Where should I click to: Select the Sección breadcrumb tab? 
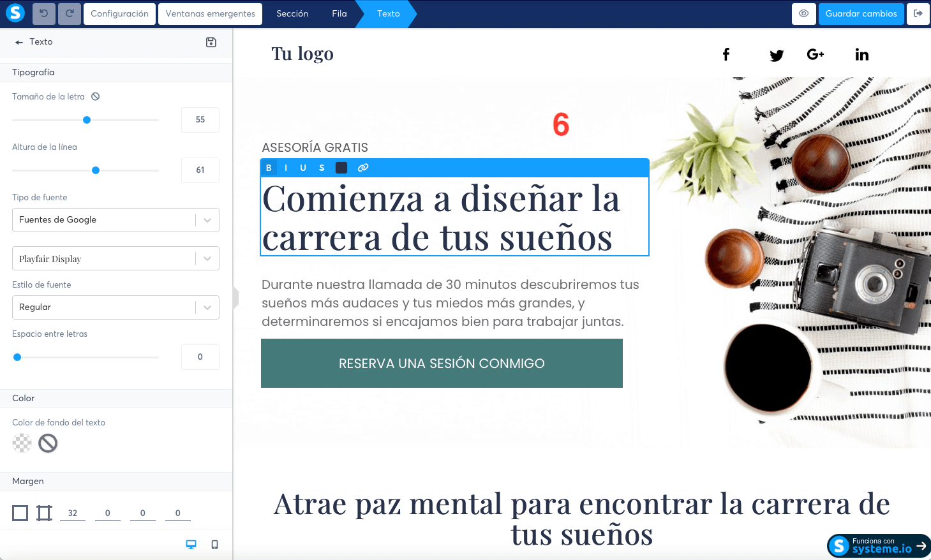pyautogui.click(x=292, y=13)
